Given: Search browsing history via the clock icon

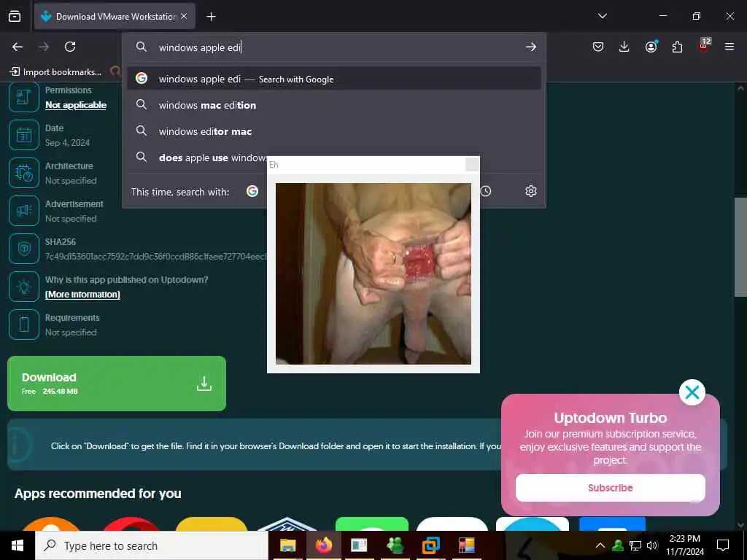Looking at the screenshot, I should tap(485, 192).
